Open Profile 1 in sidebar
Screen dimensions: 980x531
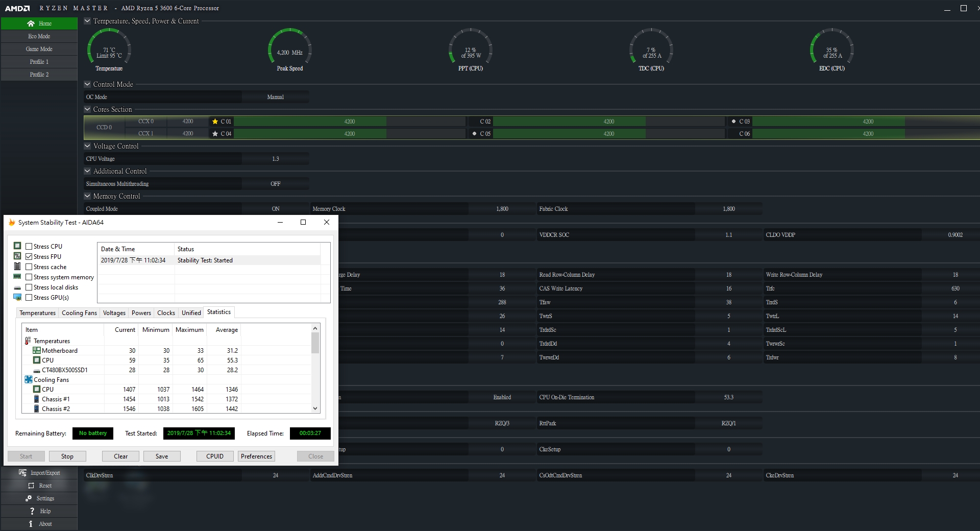(39, 62)
